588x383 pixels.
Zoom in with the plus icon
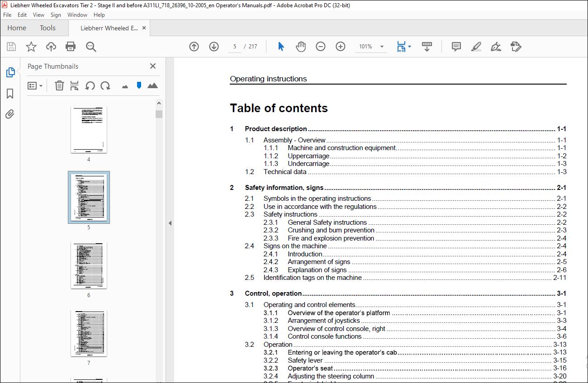341,47
